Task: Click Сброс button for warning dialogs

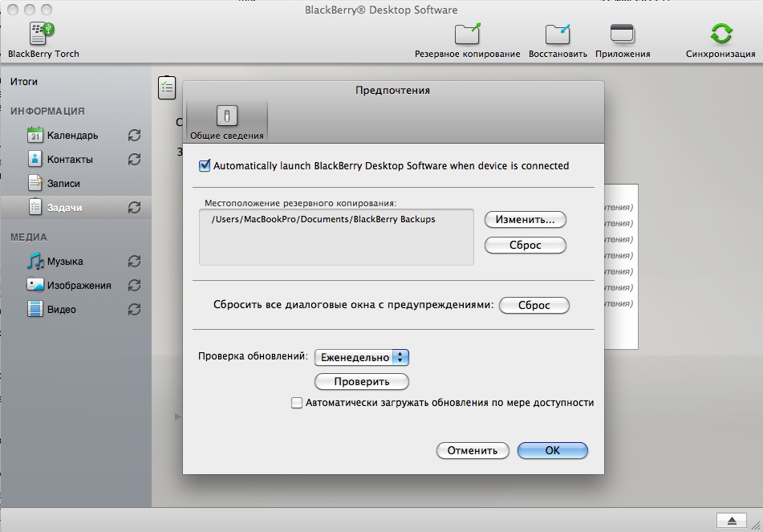Action: coord(534,305)
